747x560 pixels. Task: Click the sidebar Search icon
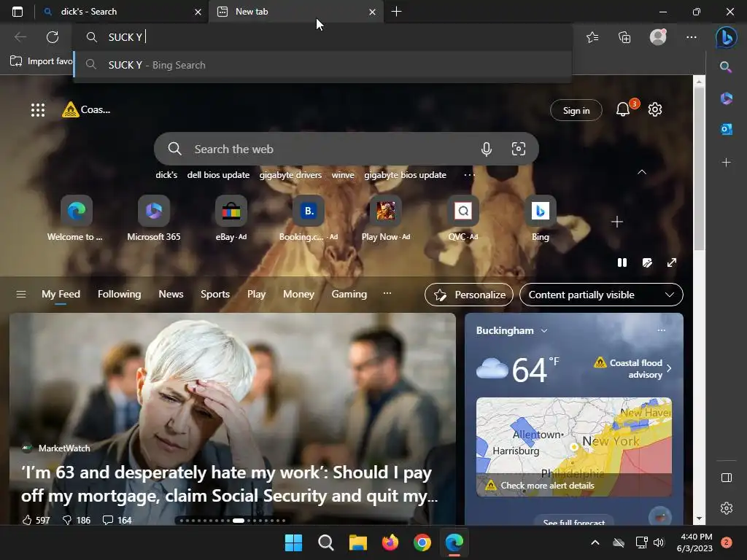coord(726,66)
